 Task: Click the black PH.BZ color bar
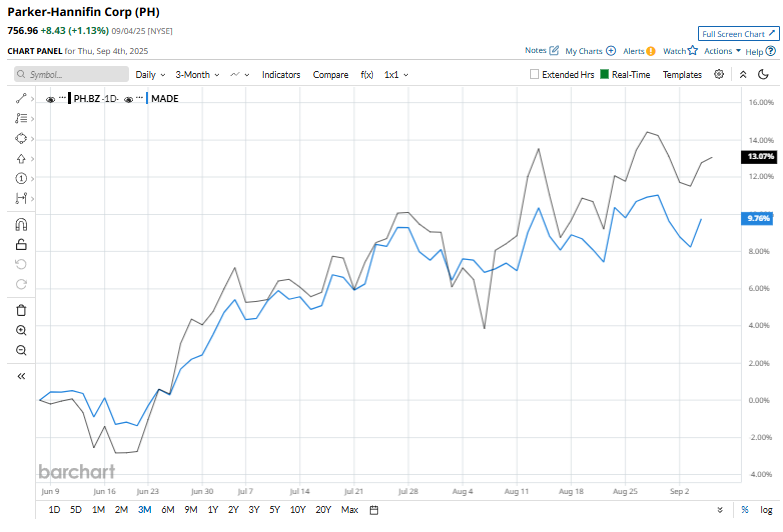[x=69, y=98]
